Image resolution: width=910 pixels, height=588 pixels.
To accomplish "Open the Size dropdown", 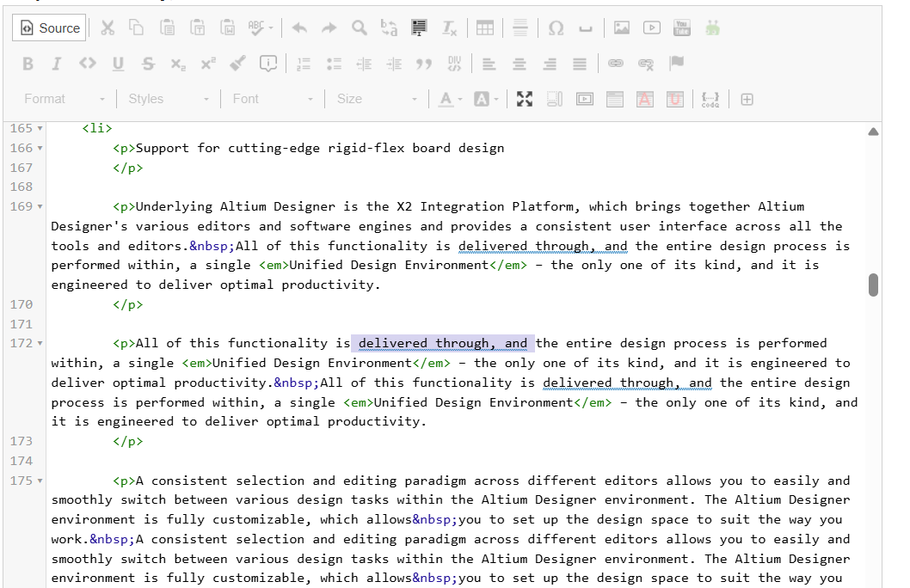I will (377, 99).
